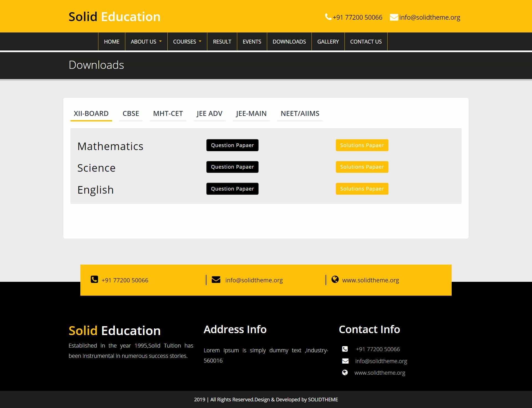Open the Contact Us menu item
532x408 pixels.
pyautogui.click(x=366, y=42)
